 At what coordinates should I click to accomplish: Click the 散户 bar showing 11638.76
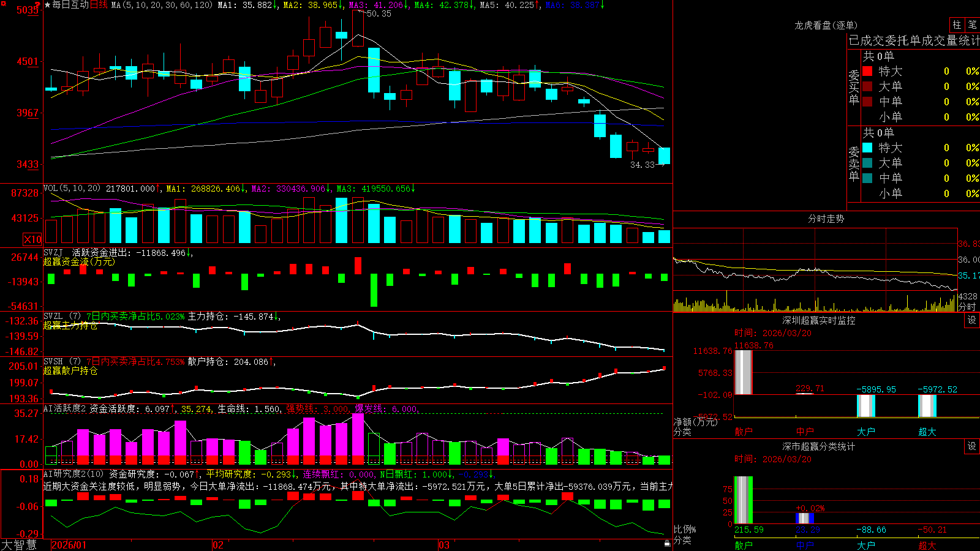[743, 372]
